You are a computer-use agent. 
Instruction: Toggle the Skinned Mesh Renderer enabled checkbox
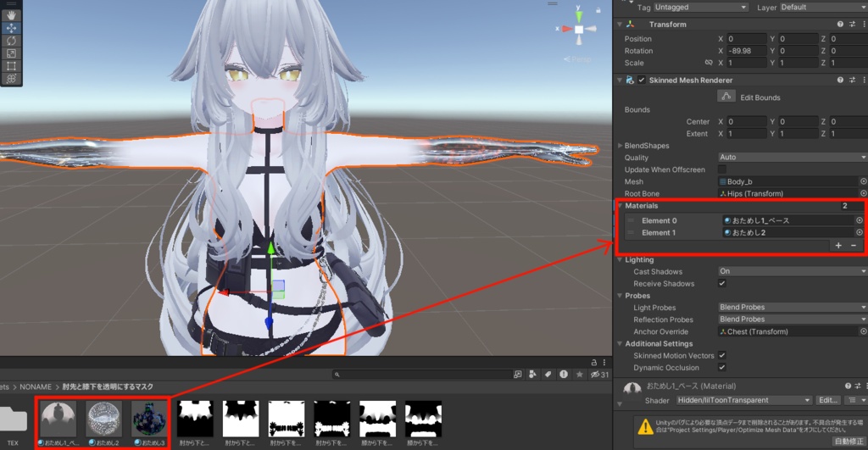(642, 81)
